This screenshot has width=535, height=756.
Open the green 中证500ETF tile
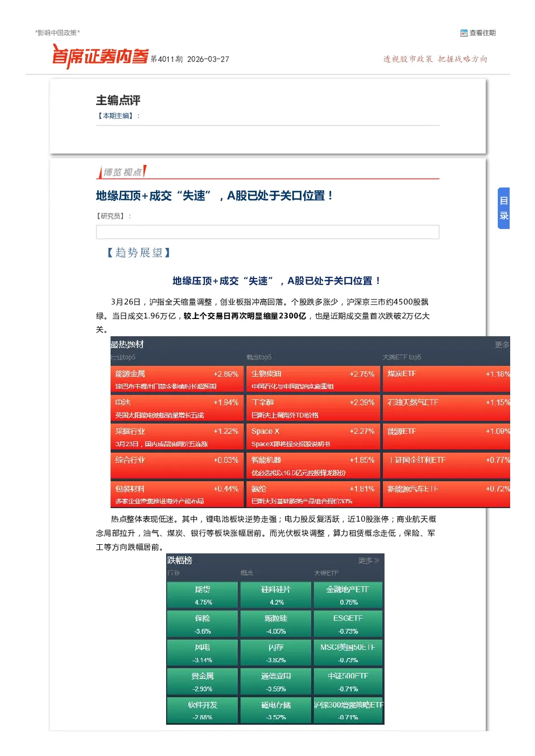pyautogui.click(x=348, y=682)
